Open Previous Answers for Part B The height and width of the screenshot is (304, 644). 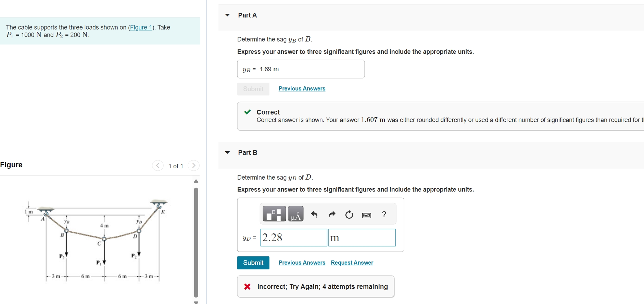[x=302, y=263]
